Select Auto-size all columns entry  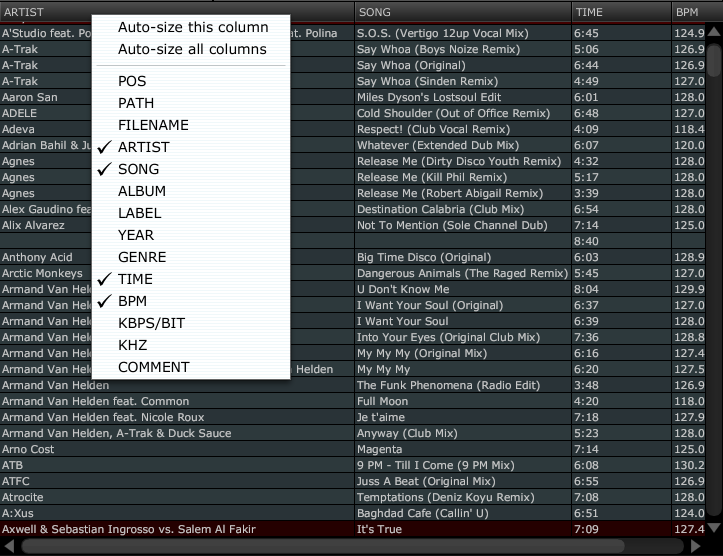pos(192,49)
